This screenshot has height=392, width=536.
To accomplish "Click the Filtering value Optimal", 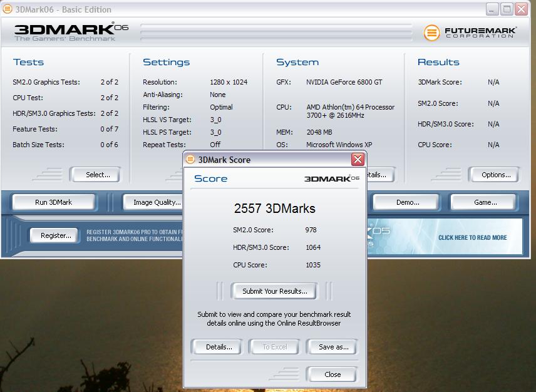I will pos(221,107).
